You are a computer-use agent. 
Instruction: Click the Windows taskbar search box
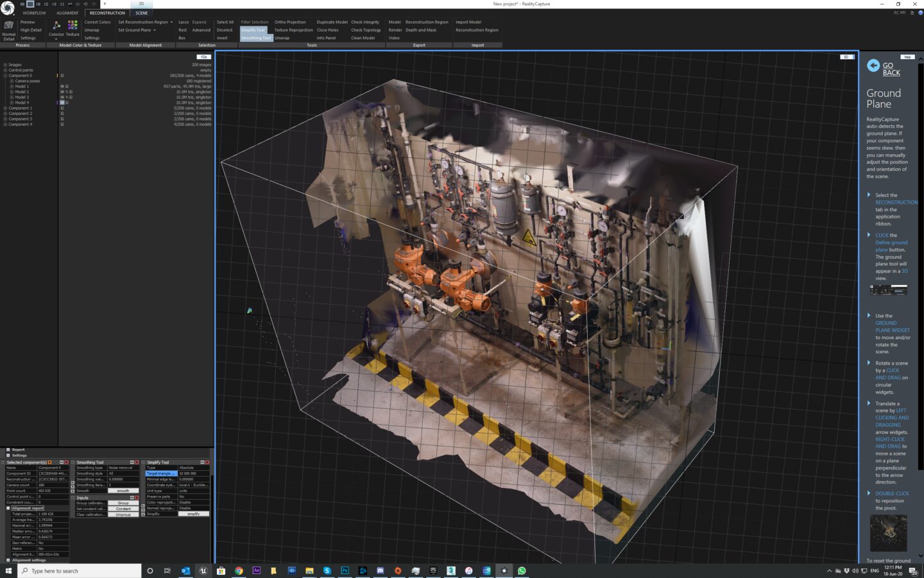tap(80, 570)
